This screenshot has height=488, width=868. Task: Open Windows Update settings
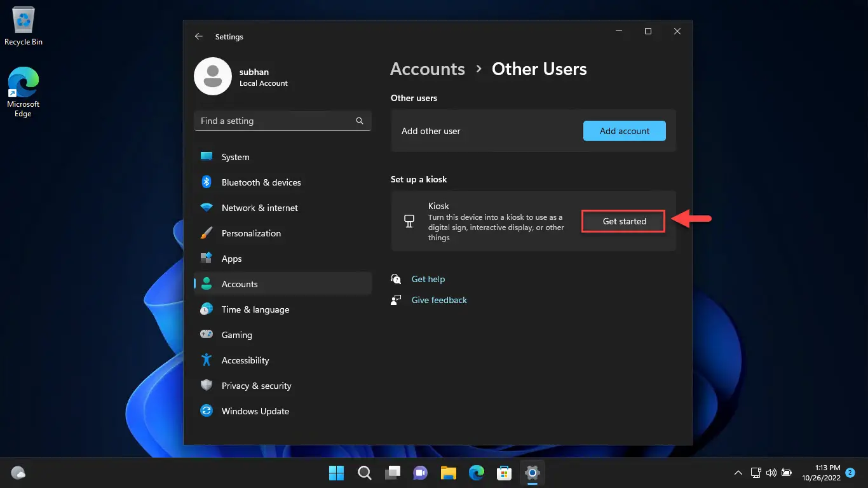point(283,411)
